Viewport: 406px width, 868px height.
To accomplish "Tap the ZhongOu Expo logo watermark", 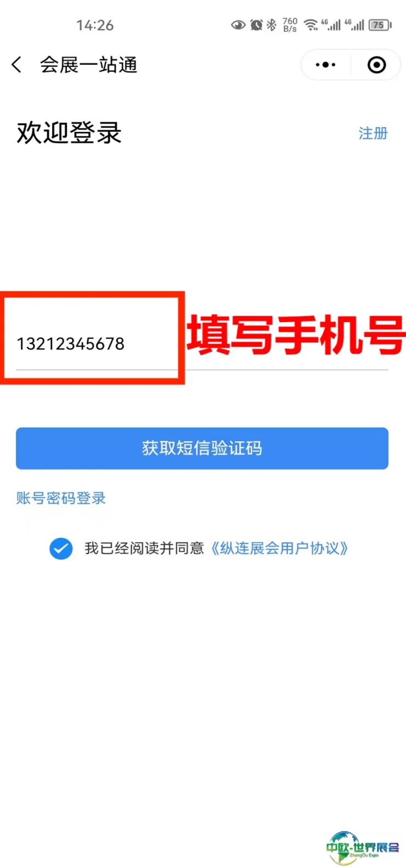I will [x=363, y=847].
